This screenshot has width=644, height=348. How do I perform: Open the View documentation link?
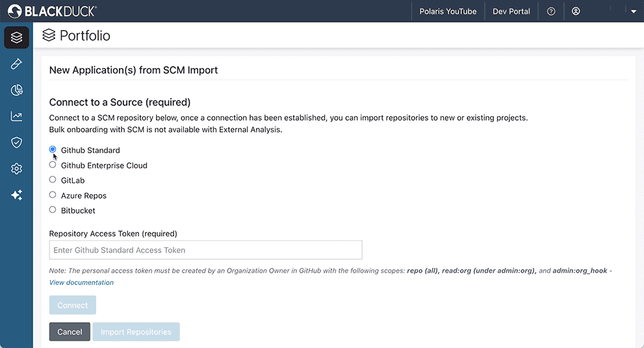tap(81, 282)
